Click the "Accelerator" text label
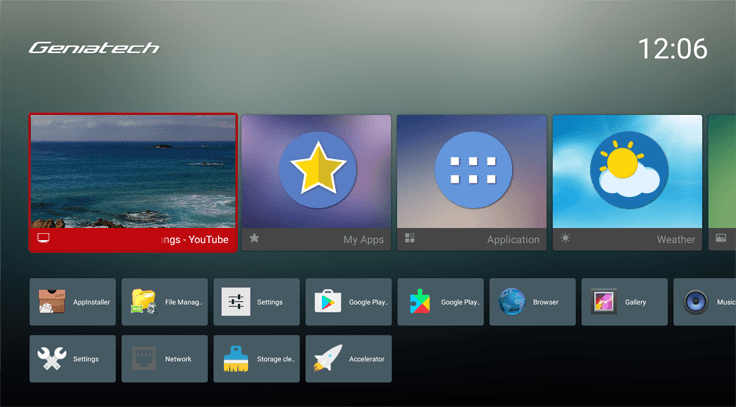 click(367, 359)
